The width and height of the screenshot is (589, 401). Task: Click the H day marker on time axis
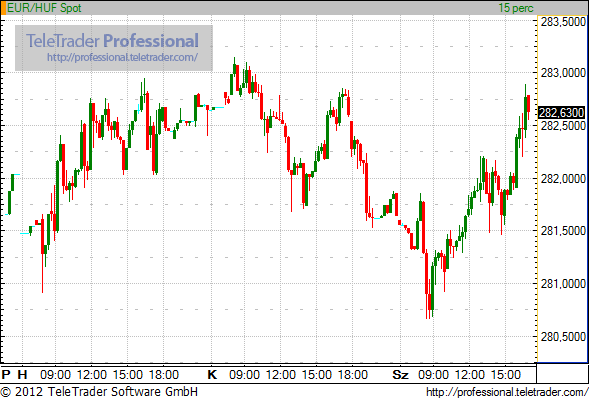(x=23, y=374)
